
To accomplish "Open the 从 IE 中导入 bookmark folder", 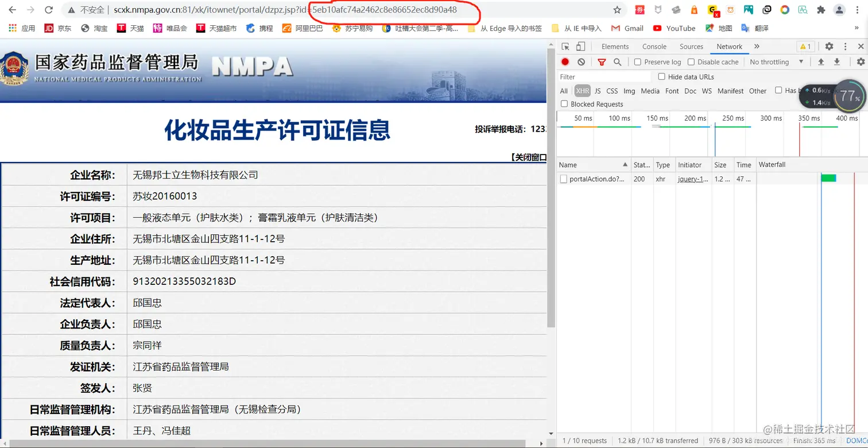I will (x=576, y=28).
